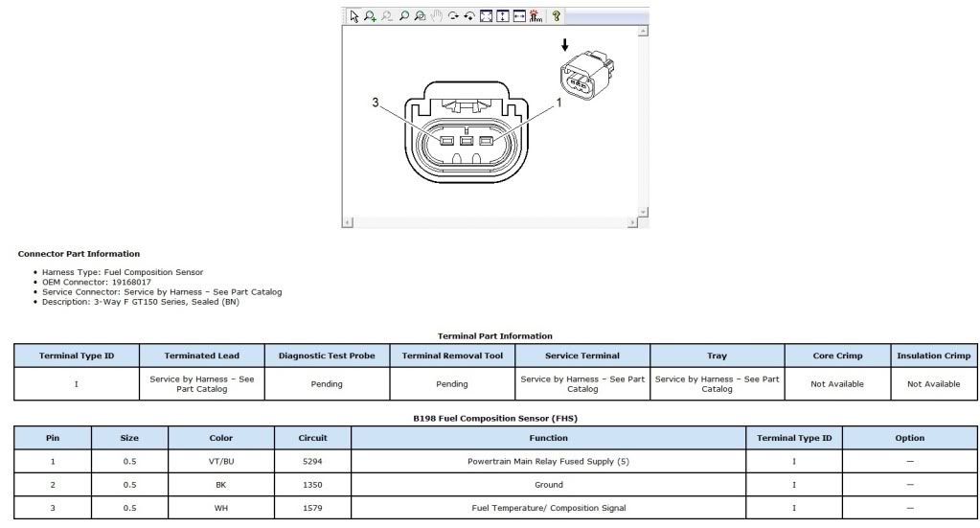Image resolution: width=980 pixels, height=528 pixels.
Task: Click the B198 Fuel Composition Sensor title
Action: click(x=495, y=419)
